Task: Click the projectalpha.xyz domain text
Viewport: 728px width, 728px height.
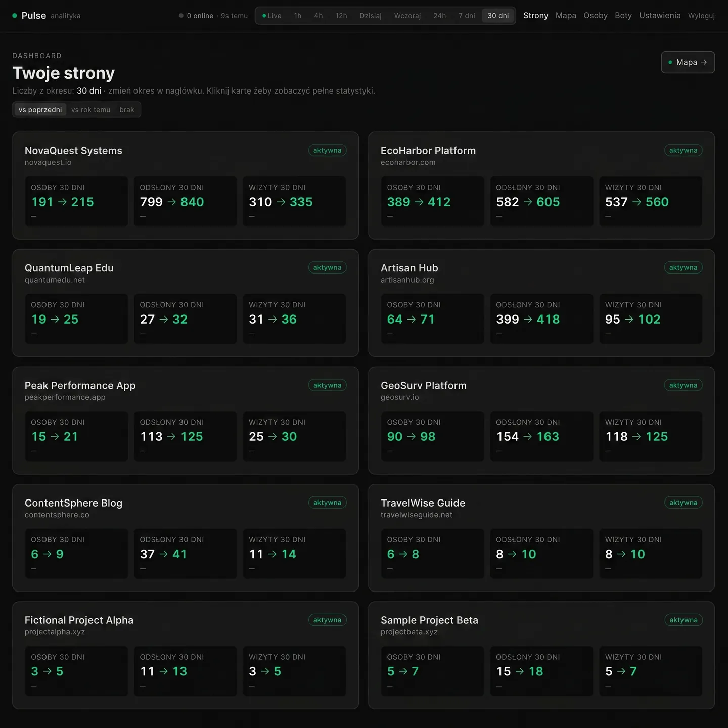Action: tap(55, 632)
